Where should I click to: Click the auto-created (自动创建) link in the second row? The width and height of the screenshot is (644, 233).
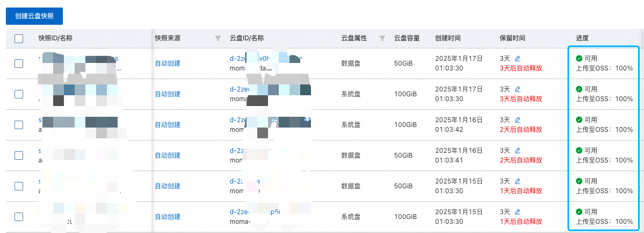click(168, 94)
